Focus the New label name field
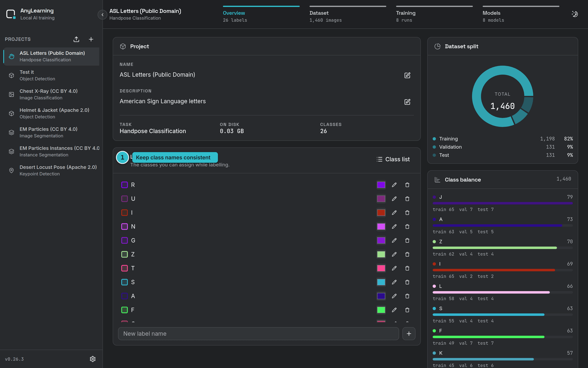The image size is (588, 368). pyautogui.click(x=258, y=334)
